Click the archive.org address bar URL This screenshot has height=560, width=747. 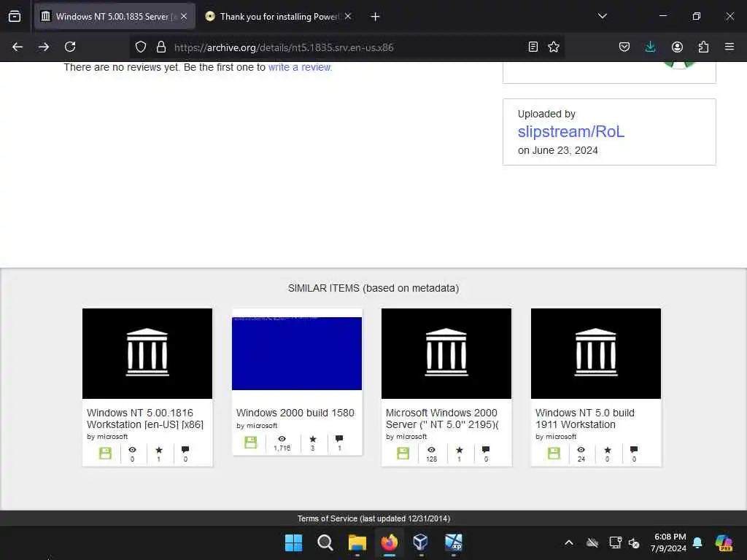pyautogui.click(x=284, y=47)
